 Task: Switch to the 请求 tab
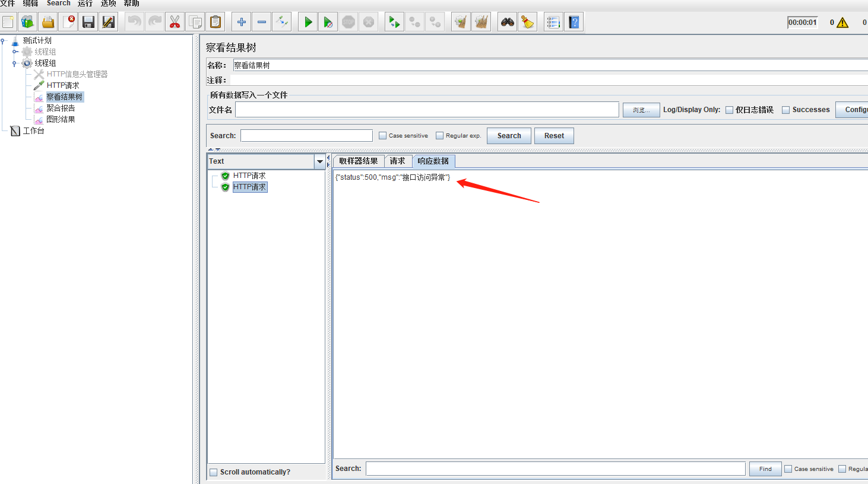(x=398, y=161)
